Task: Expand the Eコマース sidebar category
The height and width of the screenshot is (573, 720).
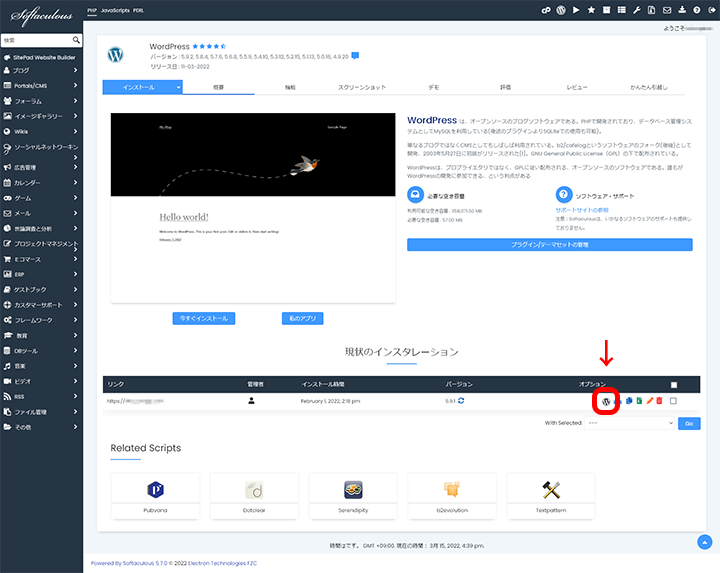Action: tap(40, 259)
